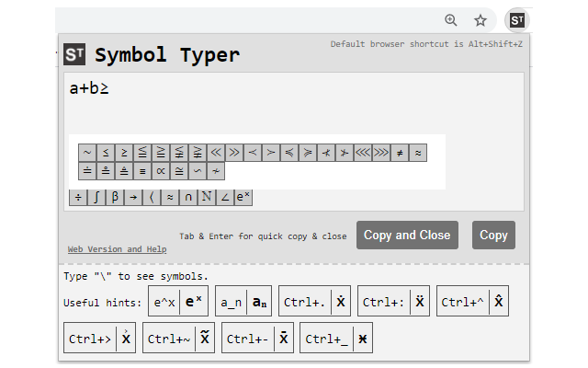Viewport: 588px width, 368px height.
Task: Click the Copy button
Action: pos(493,236)
